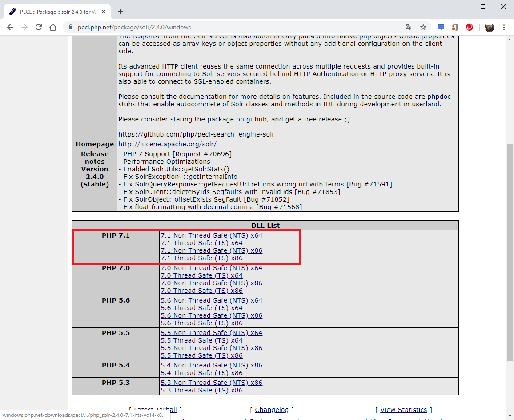This screenshot has width=514, height=420.
Task: Open the Chrome three-dot menu
Action: tap(504, 27)
